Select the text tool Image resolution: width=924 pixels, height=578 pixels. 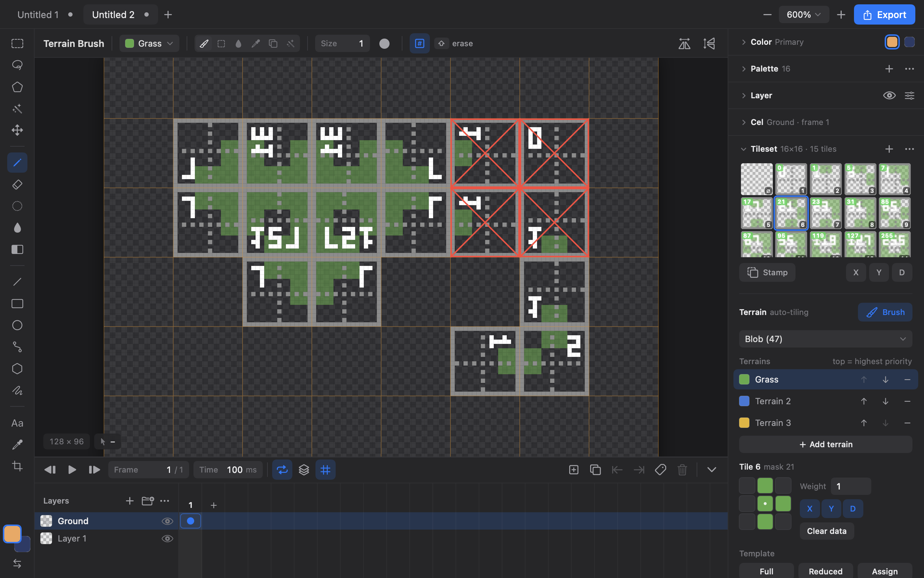coord(17,423)
